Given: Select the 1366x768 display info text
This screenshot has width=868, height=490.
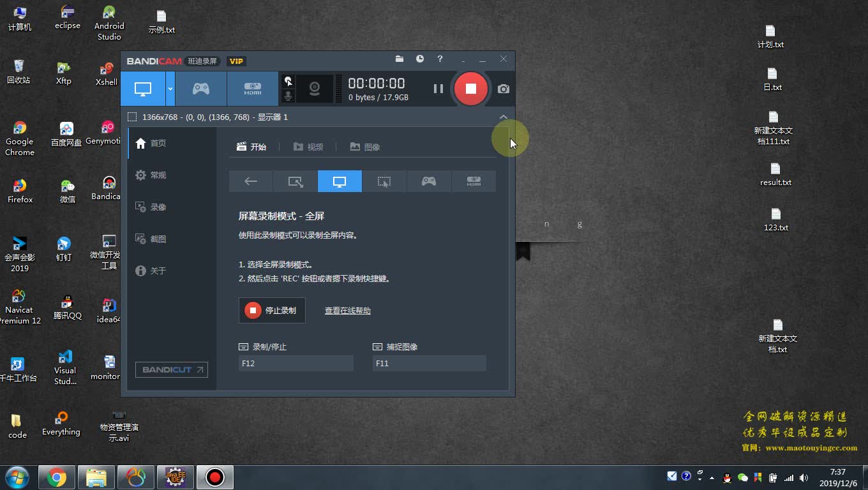Looking at the screenshot, I should point(215,117).
